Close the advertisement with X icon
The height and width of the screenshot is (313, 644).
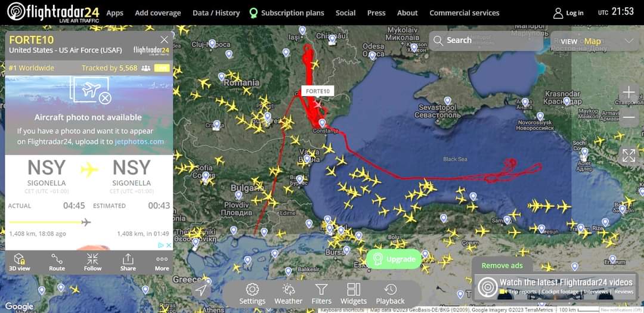click(168, 245)
